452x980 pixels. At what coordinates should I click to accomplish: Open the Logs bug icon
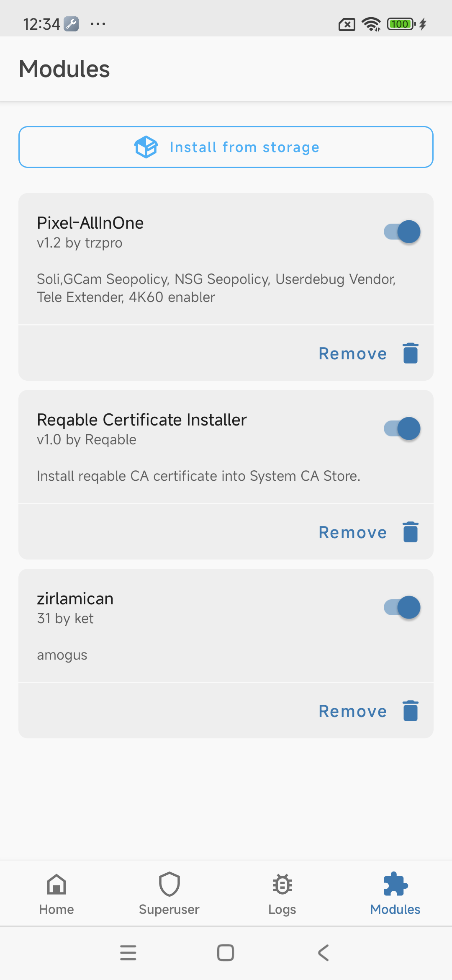click(x=282, y=885)
